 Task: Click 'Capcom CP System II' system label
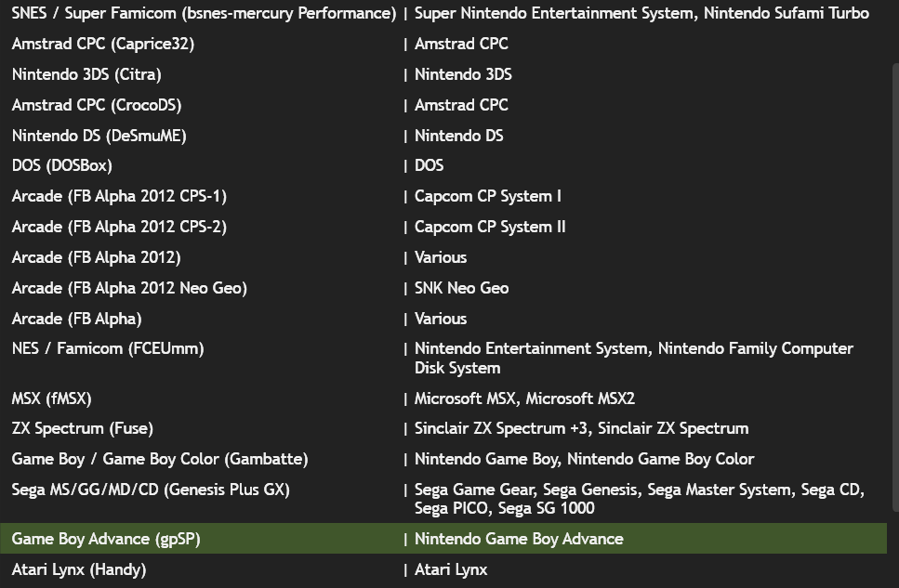coord(490,227)
